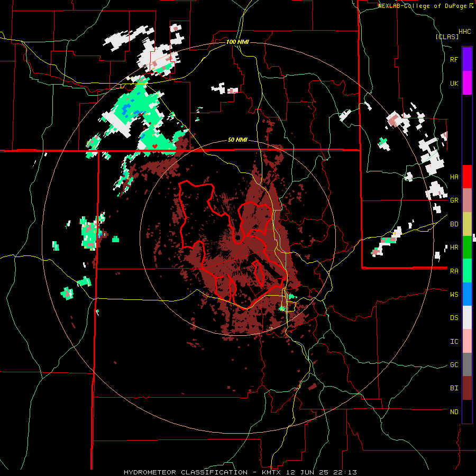
Task: Click the RF legend label
Action: (x=454, y=59)
